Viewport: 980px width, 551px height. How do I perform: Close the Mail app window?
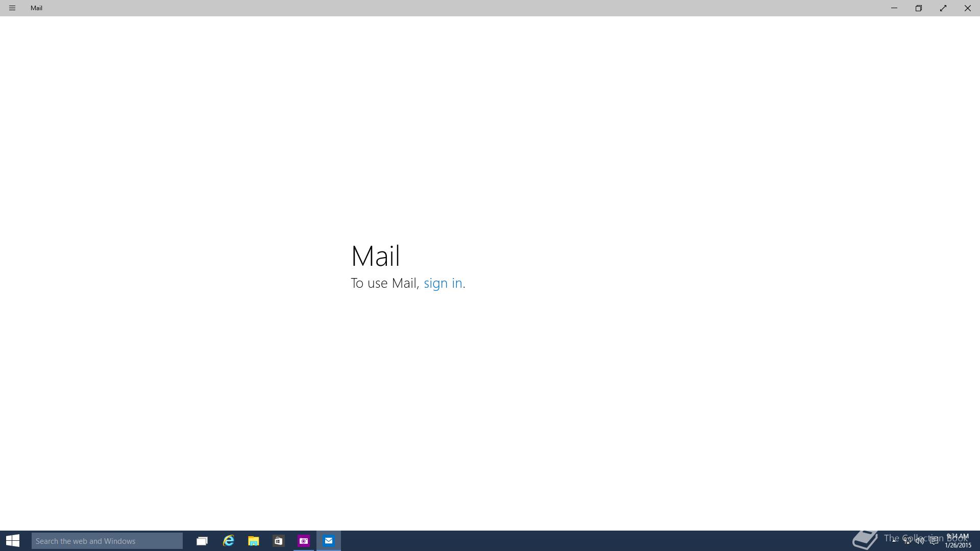coord(968,8)
